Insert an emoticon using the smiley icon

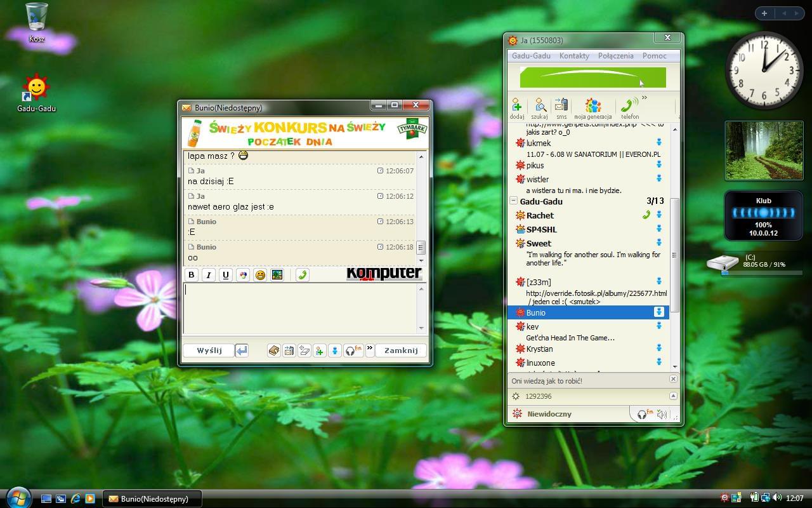(x=260, y=275)
